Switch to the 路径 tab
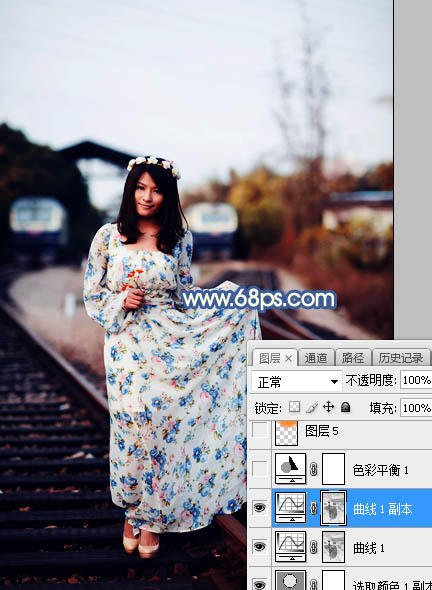The height and width of the screenshot is (590, 432). (353, 358)
